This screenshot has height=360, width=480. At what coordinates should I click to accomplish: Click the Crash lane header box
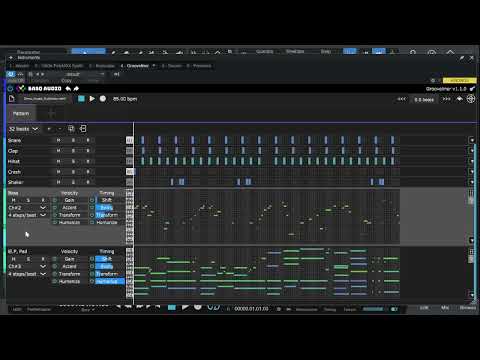(x=130, y=172)
